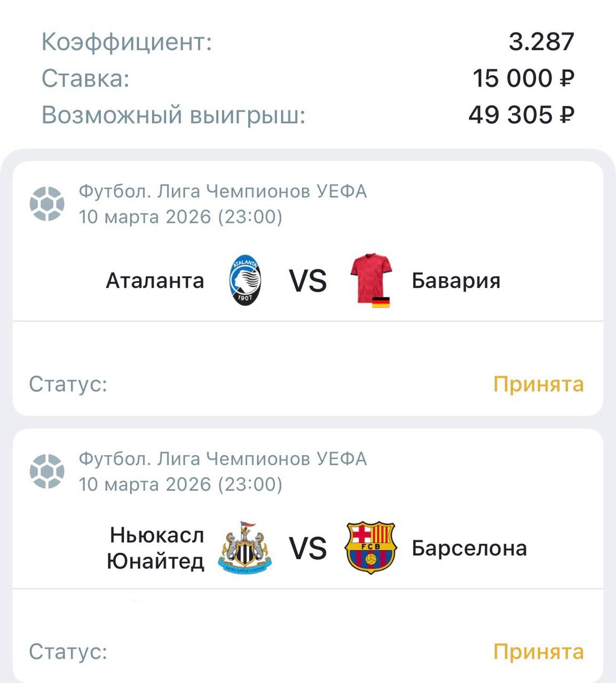Select the Бавария team name
The image size is (616, 683).
pos(456,281)
